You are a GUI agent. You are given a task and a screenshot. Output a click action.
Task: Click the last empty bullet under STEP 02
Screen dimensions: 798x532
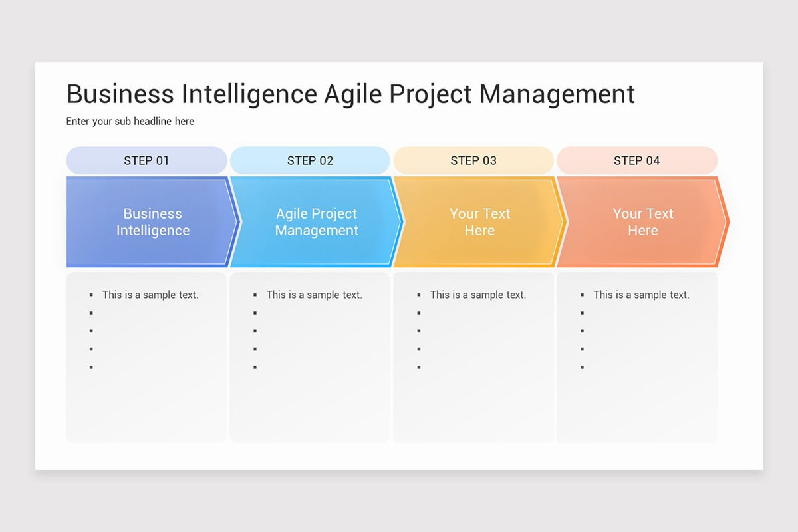click(255, 367)
